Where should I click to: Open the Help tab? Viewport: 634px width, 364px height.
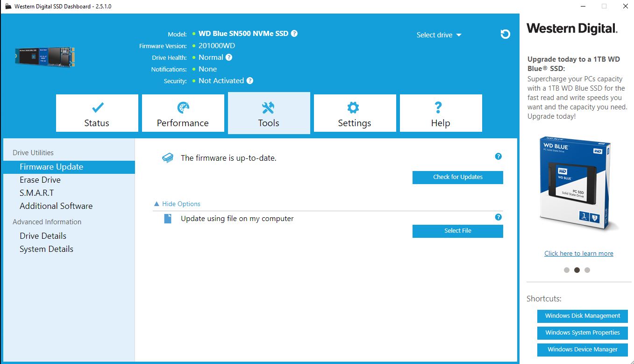coord(441,113)
